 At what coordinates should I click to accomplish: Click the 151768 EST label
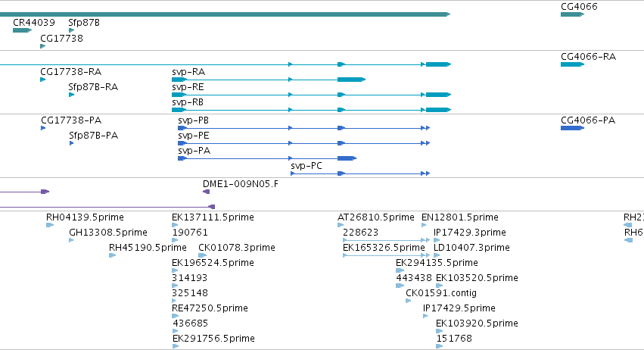(454, 339)
